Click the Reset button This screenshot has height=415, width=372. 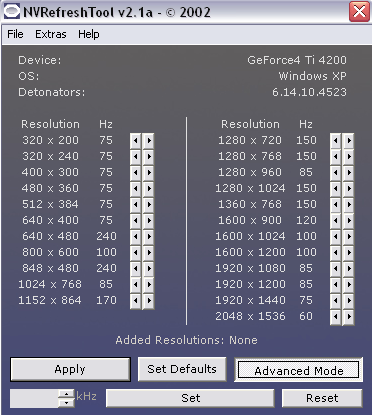click(322, 398)
